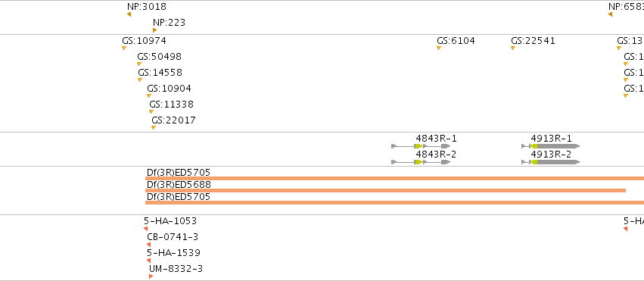This screenshot has height=281, width=644.
Task: Select the NP:223 arrow marker
Action: [x=155, y=30]
